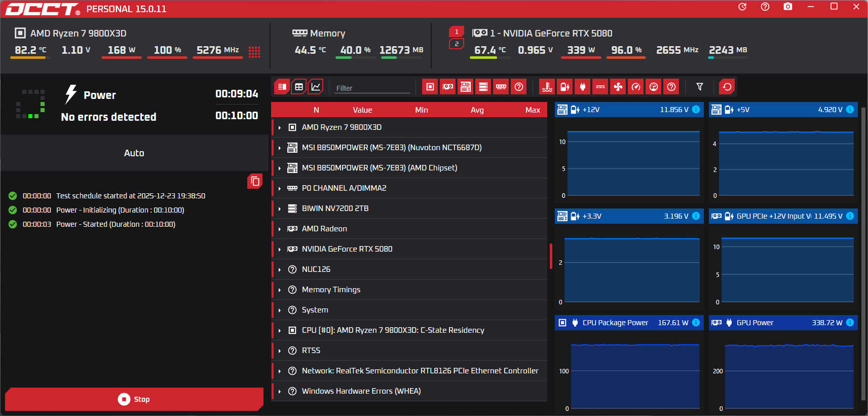Sort by the Value column header

click(362, 110)
